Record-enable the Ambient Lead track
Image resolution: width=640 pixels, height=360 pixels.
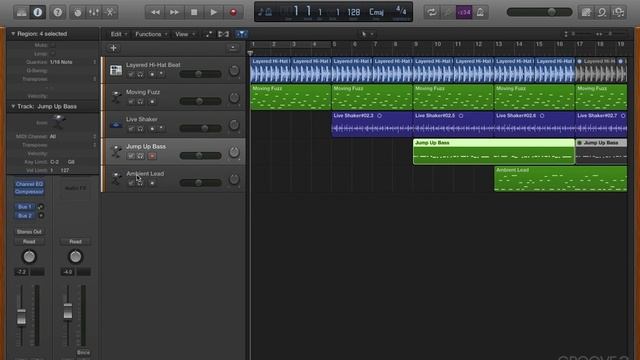click(x=152, y=183)
